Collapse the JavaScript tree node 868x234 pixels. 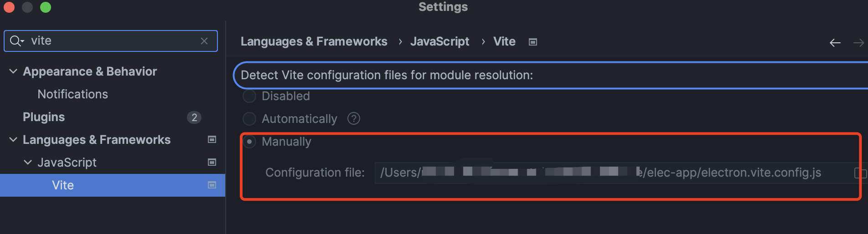click(28, 163)
